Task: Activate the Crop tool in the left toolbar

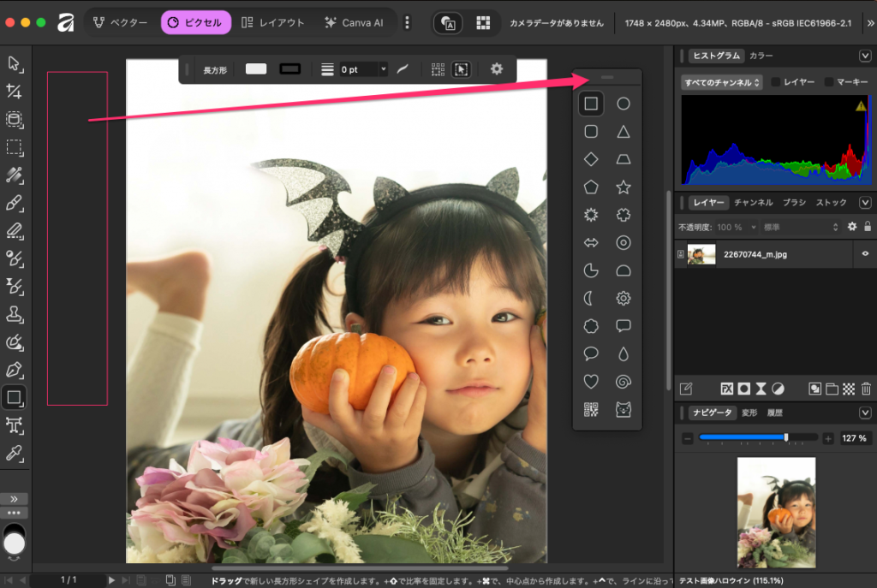Action: pyautogui.click(x=15, y=92)
